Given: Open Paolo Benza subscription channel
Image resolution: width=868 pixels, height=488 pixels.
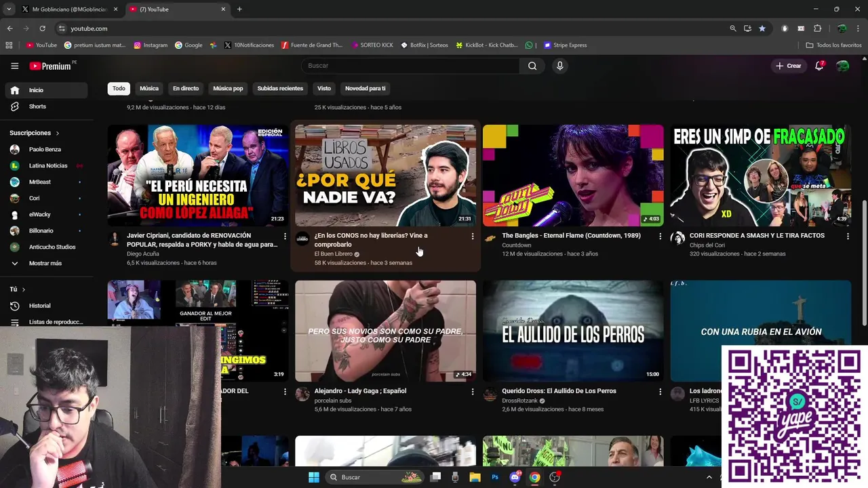Looking at the screenshot, I should (x=46, y=149).
